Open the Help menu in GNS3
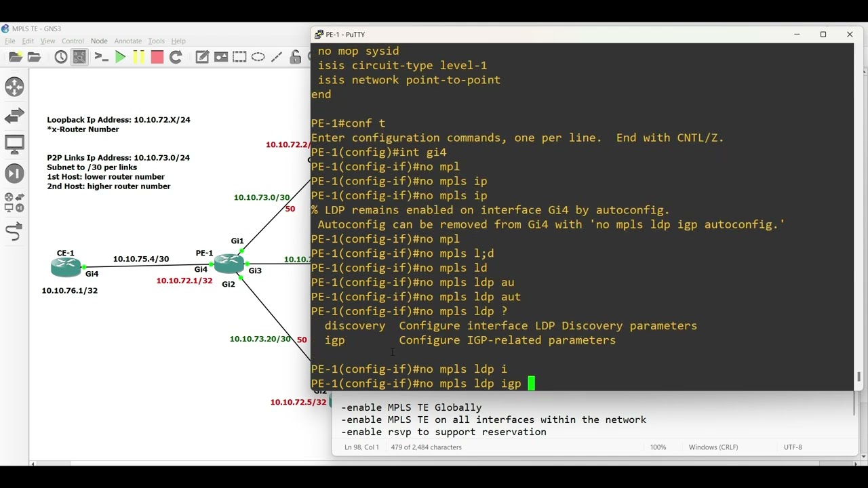 (x=178, y=41)
